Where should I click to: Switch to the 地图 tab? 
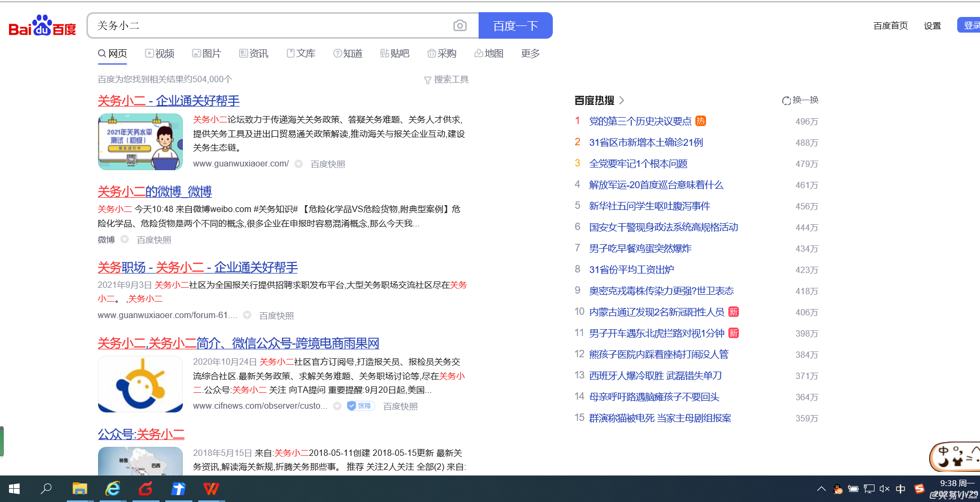[x=489, y=54]
